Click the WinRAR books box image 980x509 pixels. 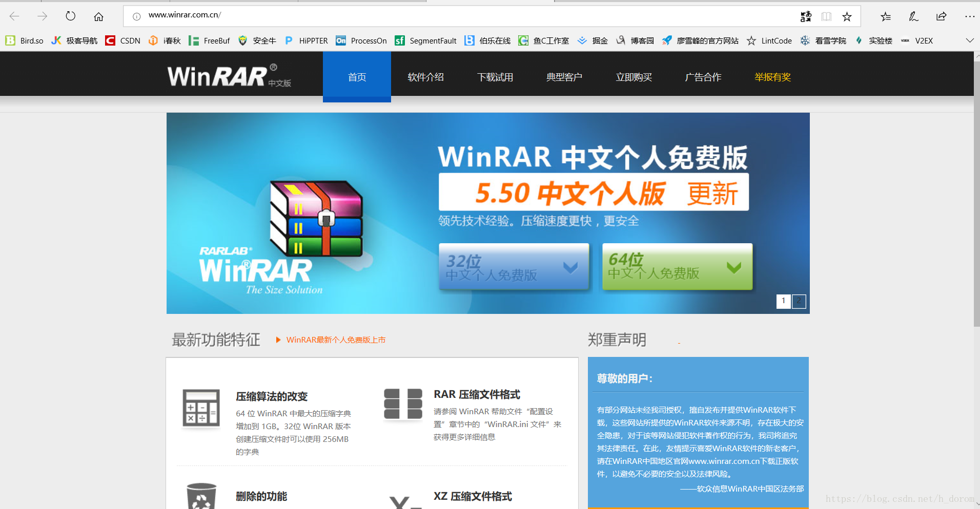(316, 219)
